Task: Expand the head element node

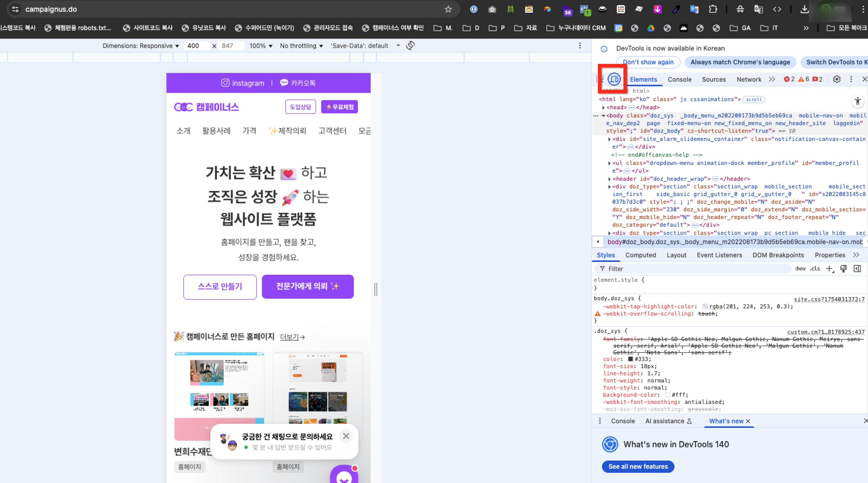Action: (604, 107)
